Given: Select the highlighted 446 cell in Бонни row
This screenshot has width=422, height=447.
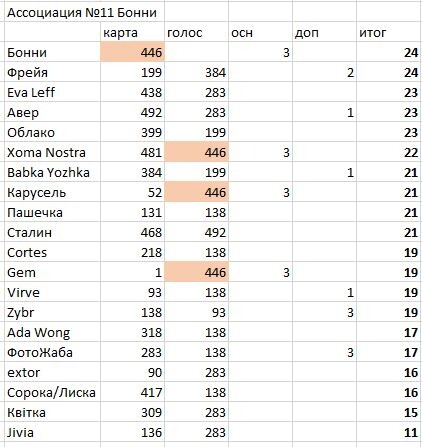Looking at the screenshot, I should coord(132,52).
